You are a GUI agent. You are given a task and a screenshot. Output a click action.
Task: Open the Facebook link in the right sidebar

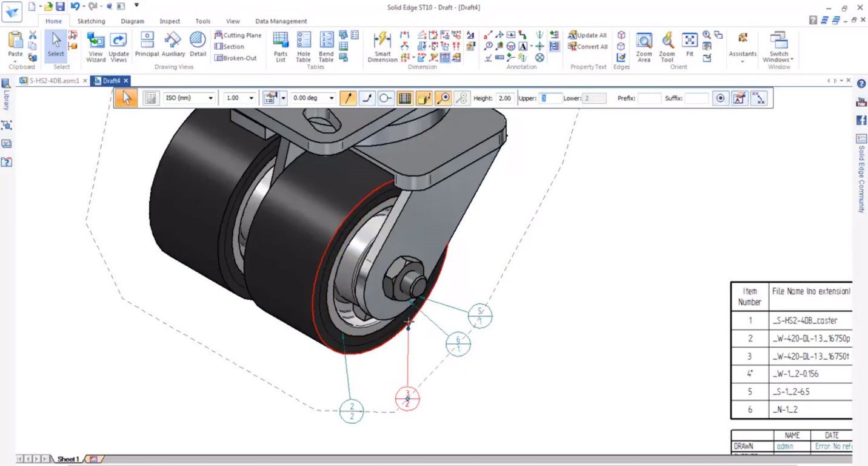point(861,120)
